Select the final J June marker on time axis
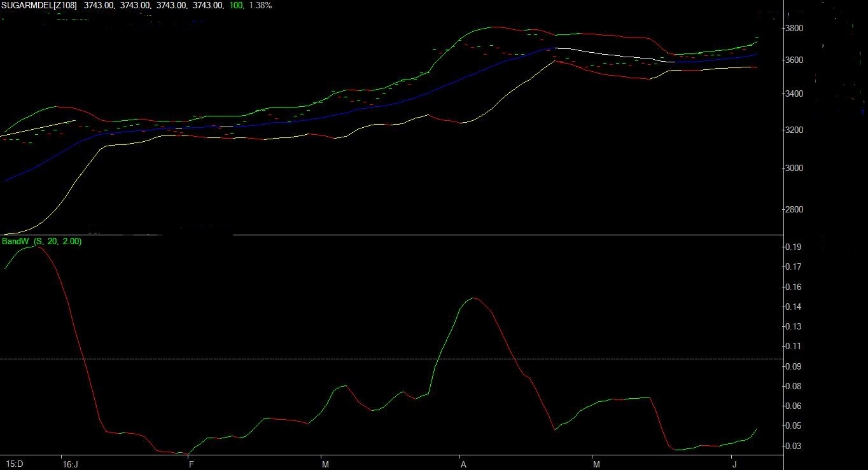Screen dimensions: 868x470 pos(734,464)
